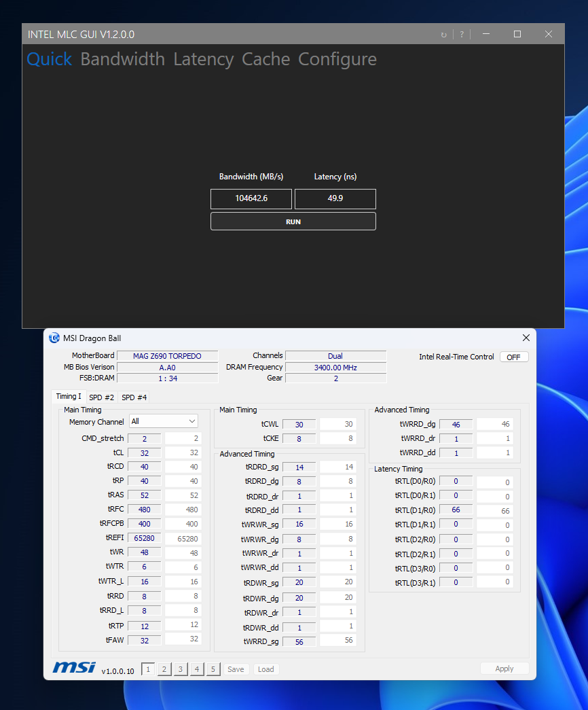Select profile slot 3
The height and width of the screenshot is (710, 588).
point(181,669)
